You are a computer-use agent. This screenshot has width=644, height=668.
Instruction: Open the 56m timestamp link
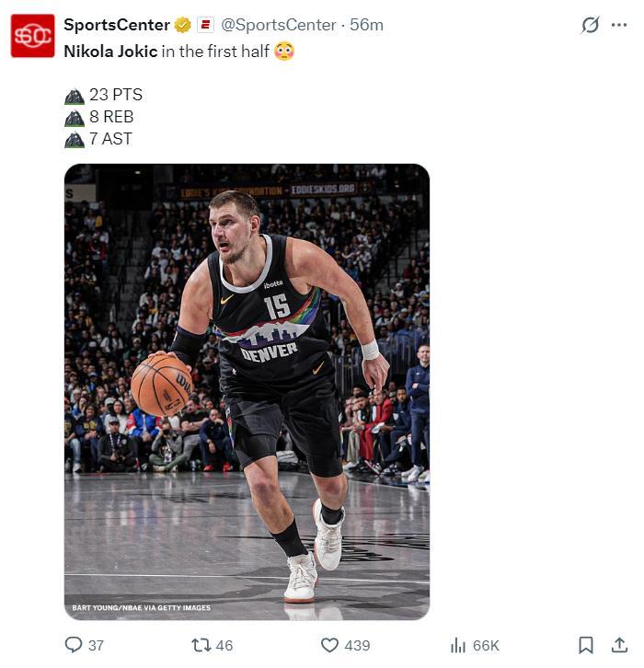point(366,25)
